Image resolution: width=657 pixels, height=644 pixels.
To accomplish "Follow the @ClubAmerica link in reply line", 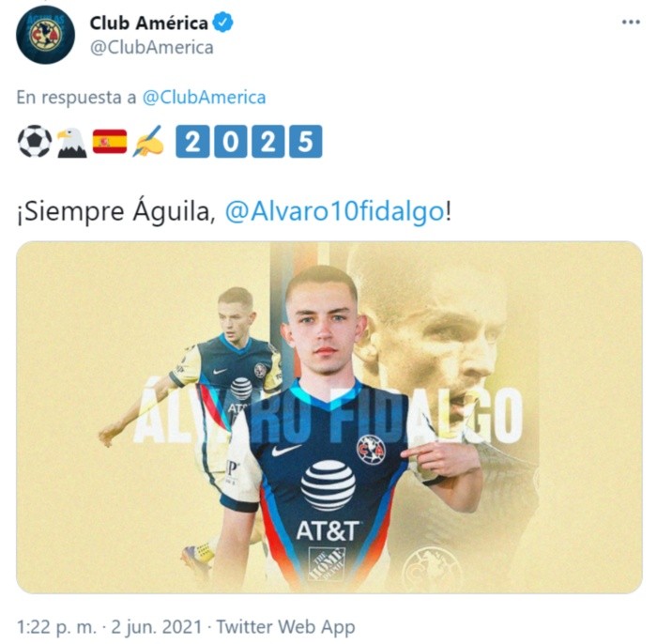I will [204, 98].
